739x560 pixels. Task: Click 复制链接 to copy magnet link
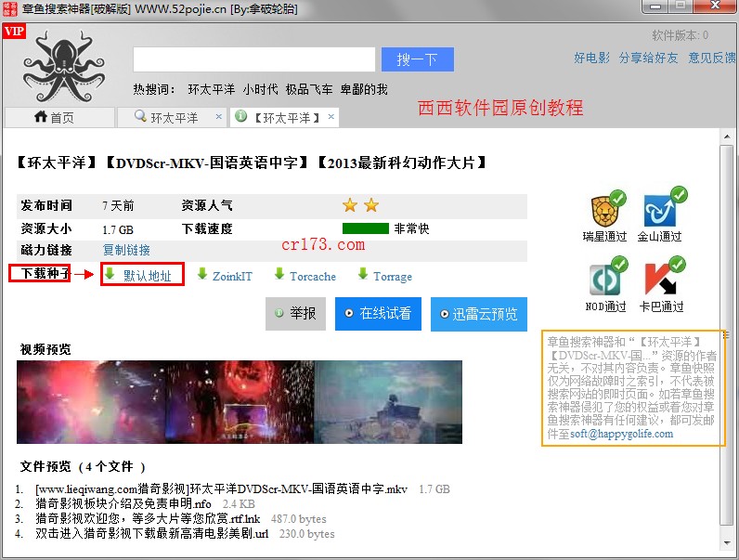coord(126,250)
